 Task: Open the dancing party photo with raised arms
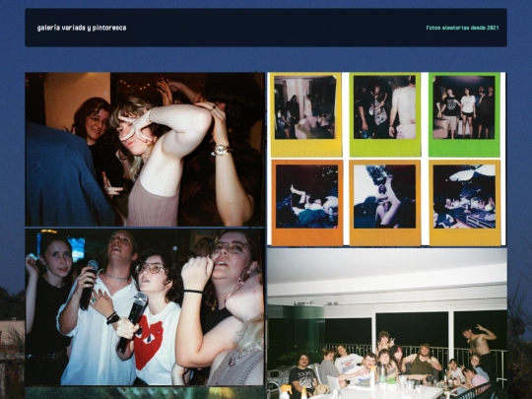coord(145,150)
